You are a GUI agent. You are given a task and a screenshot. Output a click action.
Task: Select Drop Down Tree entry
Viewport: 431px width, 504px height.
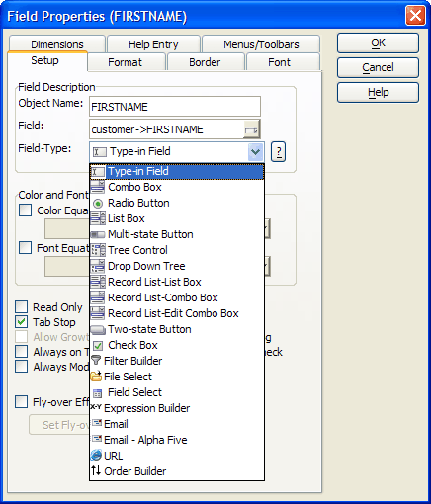(x=177, y=266)
